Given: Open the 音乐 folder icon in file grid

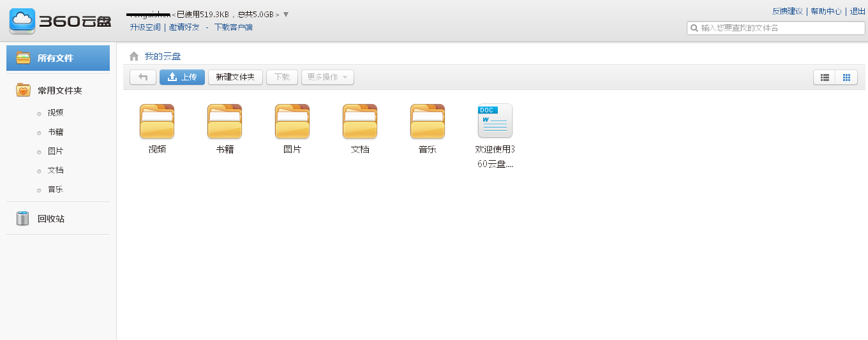Looking at the screenshot, I should (428, 121).
